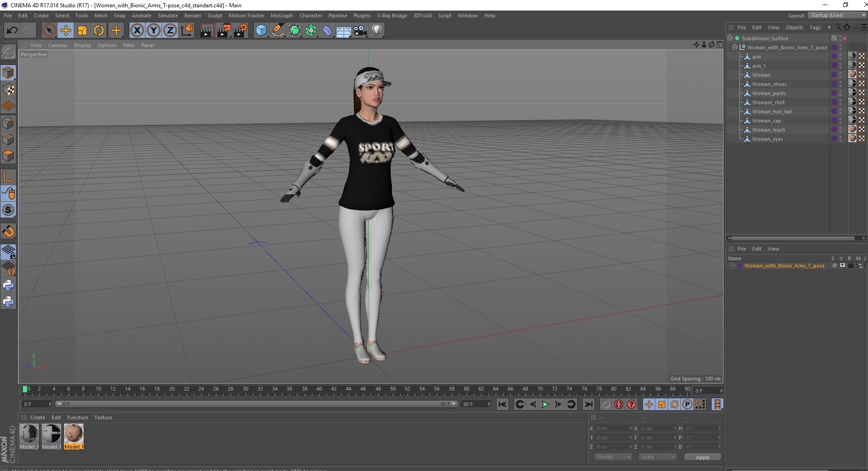Toggle Y axis lock
This screenshot has height=471, width=868.
154,31
